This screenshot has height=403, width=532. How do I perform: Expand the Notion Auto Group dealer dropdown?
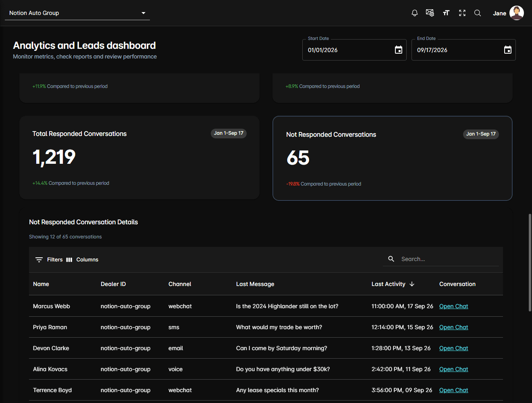coord(77,13)
